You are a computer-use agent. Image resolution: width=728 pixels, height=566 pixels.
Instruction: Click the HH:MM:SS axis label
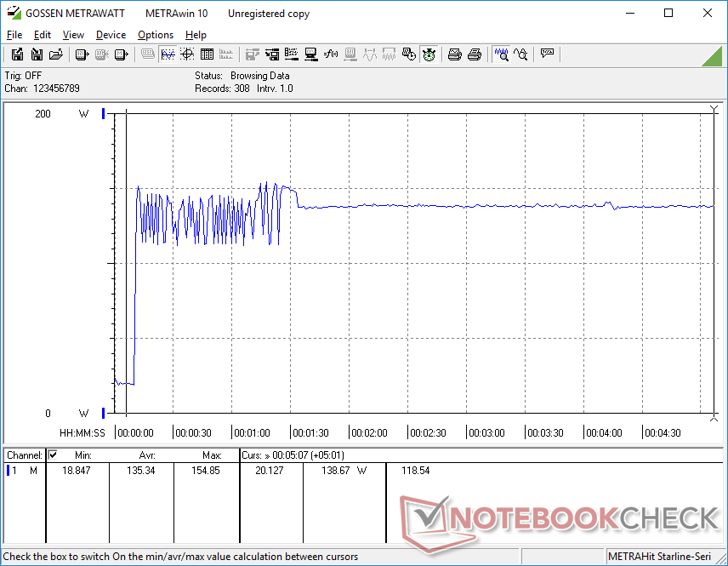[x=82, y=432]
